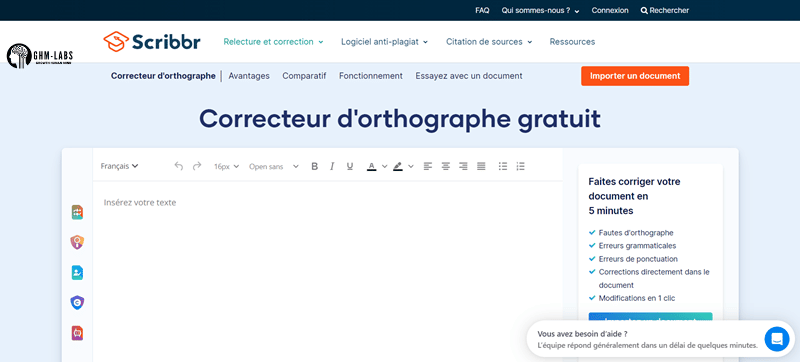Click the partially hidden blue import button
800x362 pixels.
(651, 317)
